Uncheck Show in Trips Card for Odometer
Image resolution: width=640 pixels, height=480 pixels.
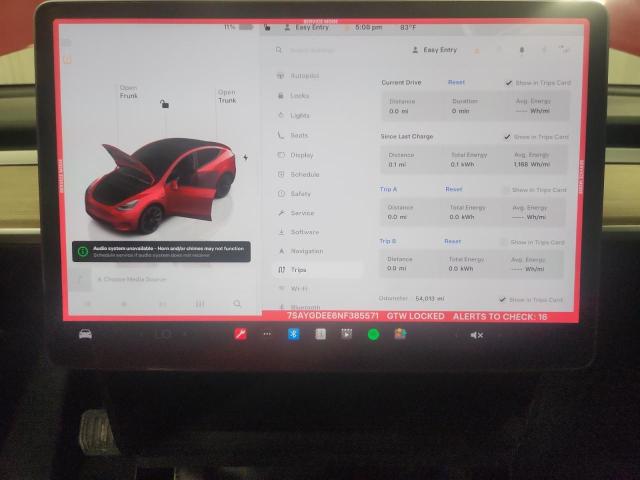[x=502, y=300]
